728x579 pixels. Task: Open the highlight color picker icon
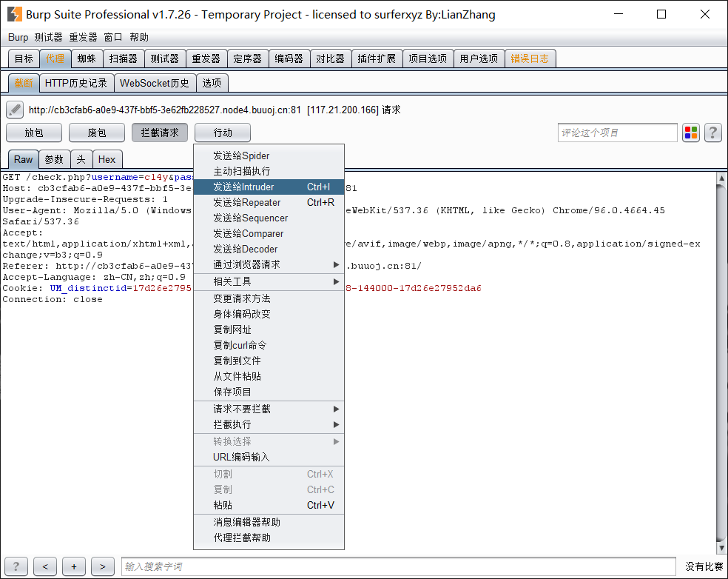691,133
